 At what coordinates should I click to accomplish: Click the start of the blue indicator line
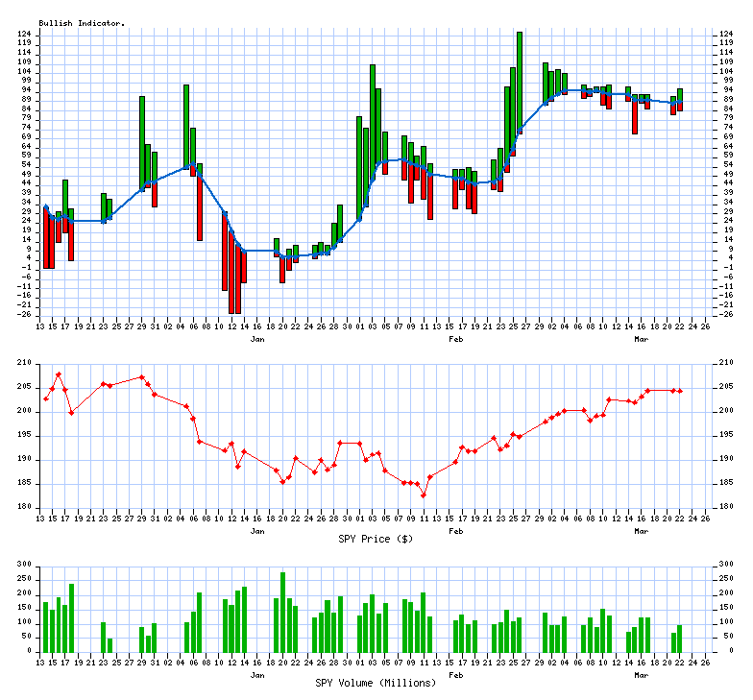(45, 206)
